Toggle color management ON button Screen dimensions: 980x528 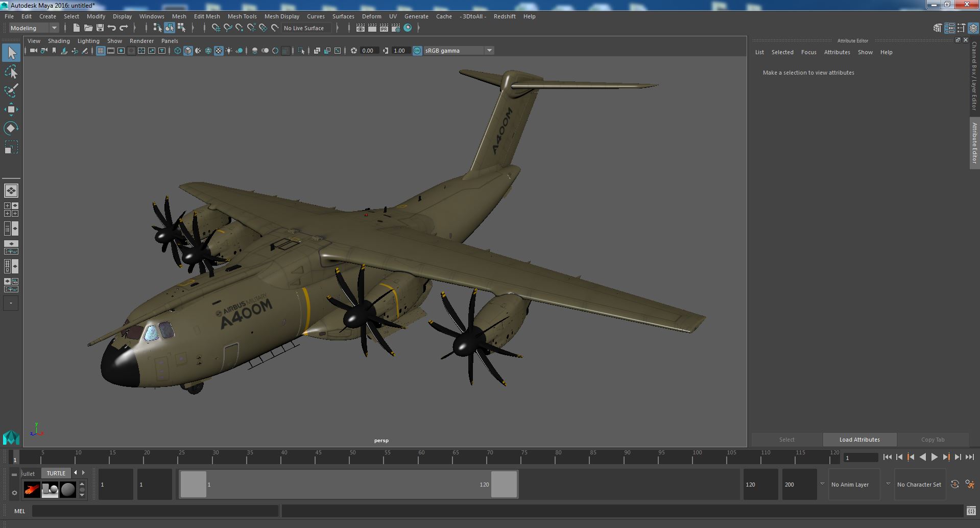417,51
